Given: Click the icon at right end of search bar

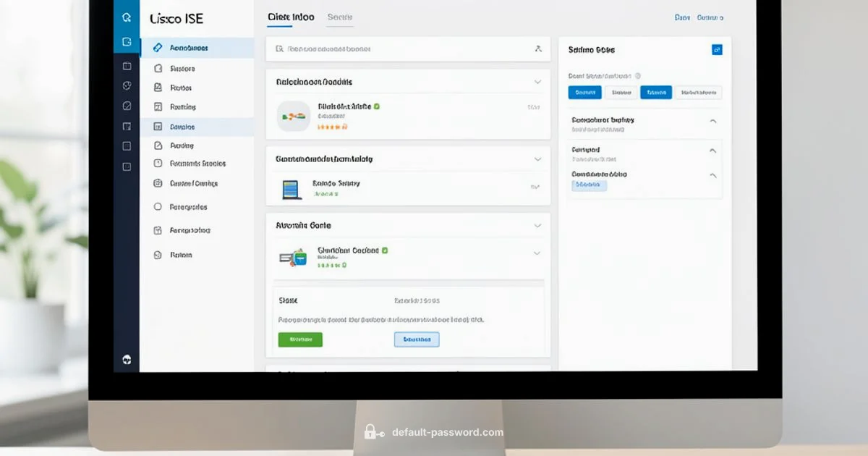Looking at the screenshot, I should click(x=537, y=49).
